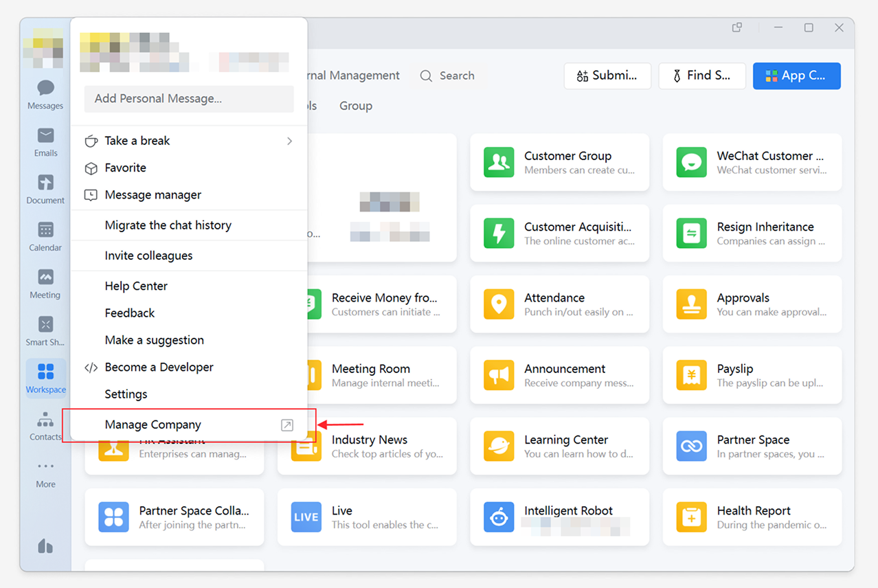Open Help Center from the menu
Image resolution: width=878 pixels, height=588 pixels.
189,286
